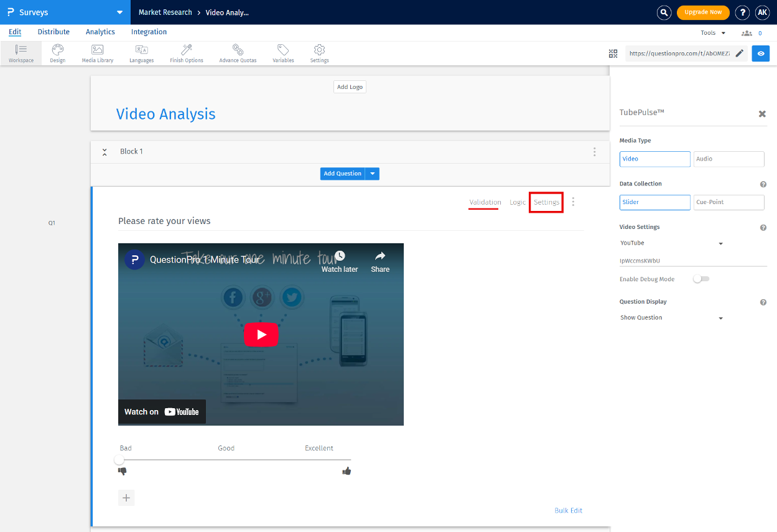Switch to the Analytics tab
The height and width of the screenshot is (532, 777).
[x=100, y=32]
